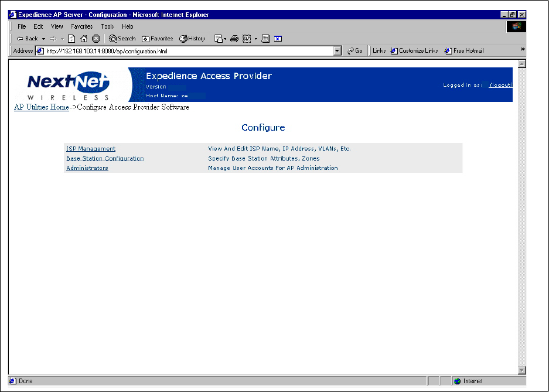The image size is (549, 392).
Task: Click 'Manage User Accounts For AP Administration' text
Action: coord(273,168)
